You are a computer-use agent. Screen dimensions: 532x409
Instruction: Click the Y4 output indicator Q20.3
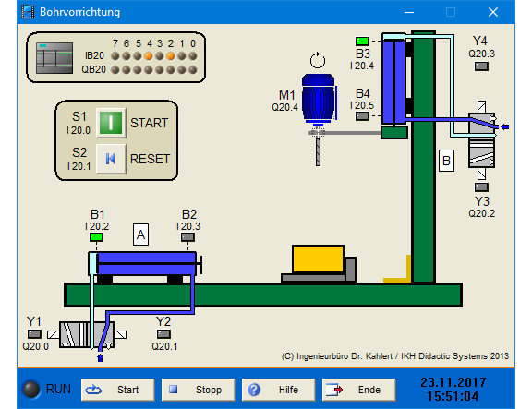(481, 66)
